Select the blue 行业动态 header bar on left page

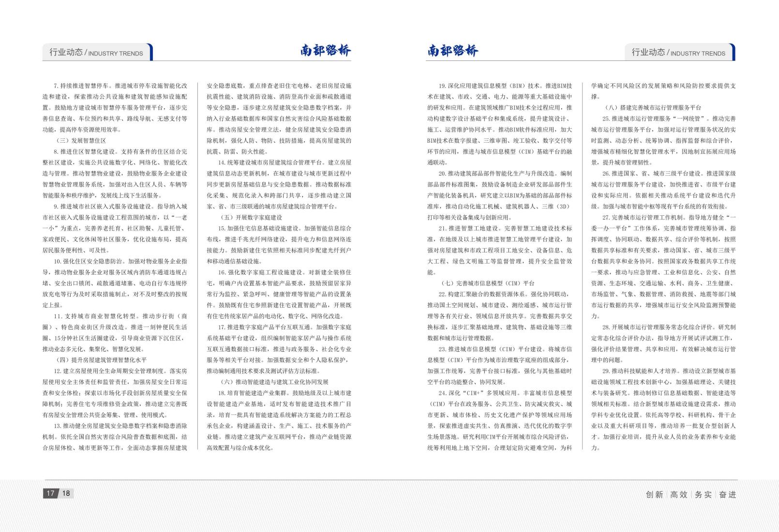tap(95, 53)
